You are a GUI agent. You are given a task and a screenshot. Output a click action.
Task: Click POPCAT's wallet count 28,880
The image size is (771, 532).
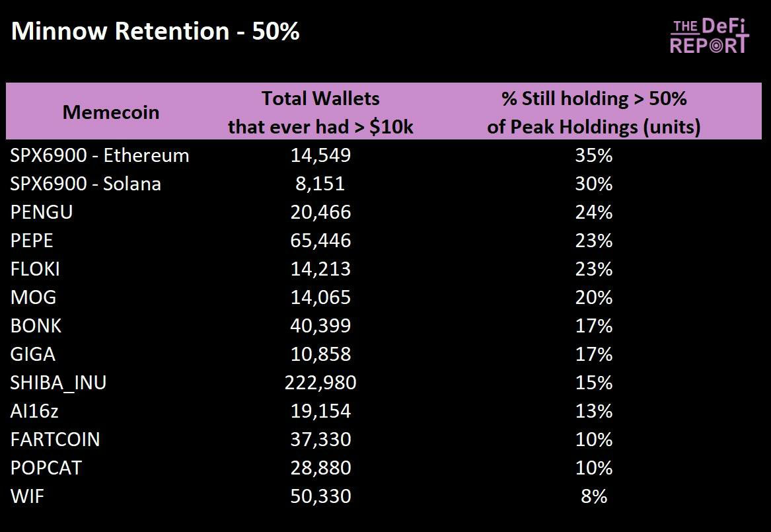[320, 468]
